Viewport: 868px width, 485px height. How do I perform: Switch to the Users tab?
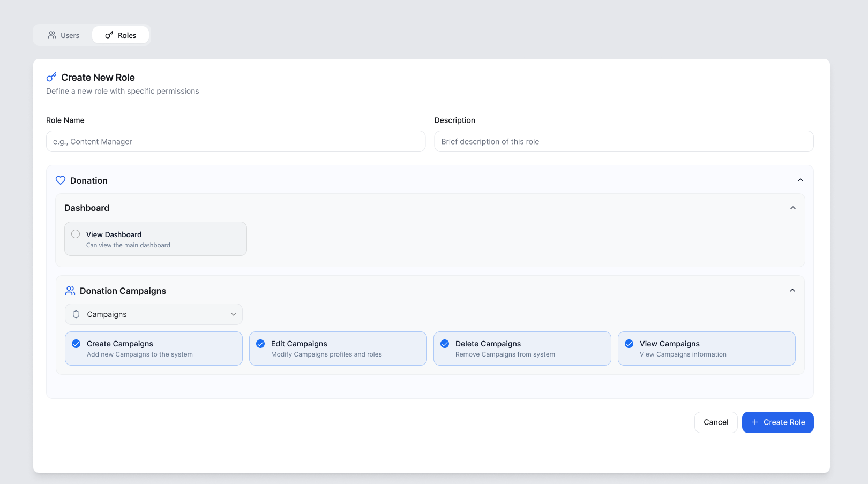click(x=63, y=35)
